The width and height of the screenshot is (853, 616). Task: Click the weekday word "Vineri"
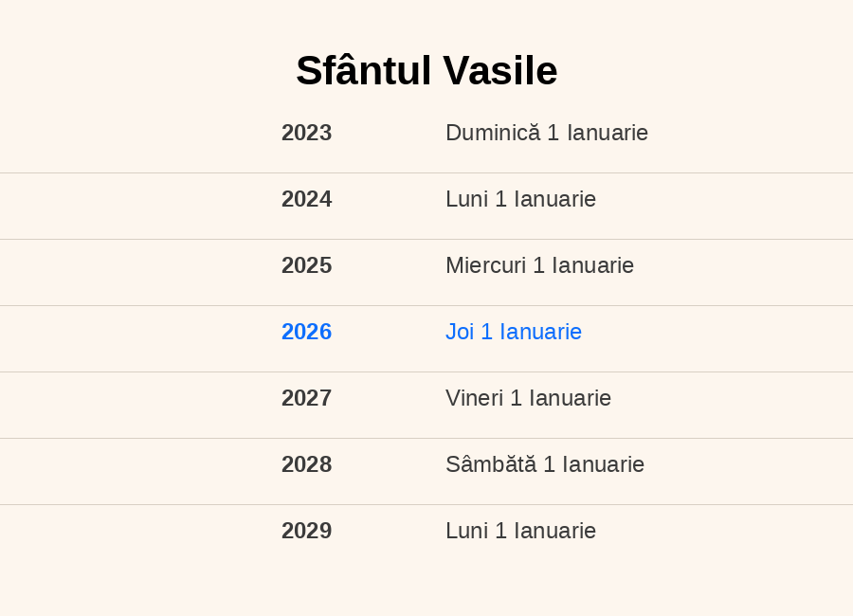click(474, 398)
